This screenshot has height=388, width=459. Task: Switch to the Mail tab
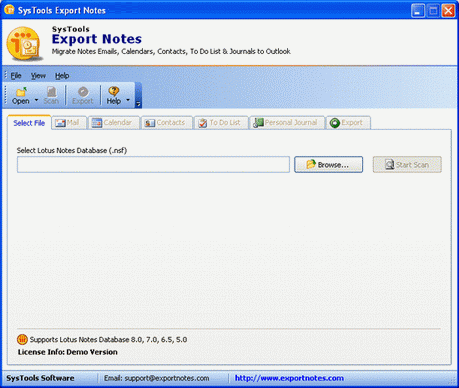(69, 123)
